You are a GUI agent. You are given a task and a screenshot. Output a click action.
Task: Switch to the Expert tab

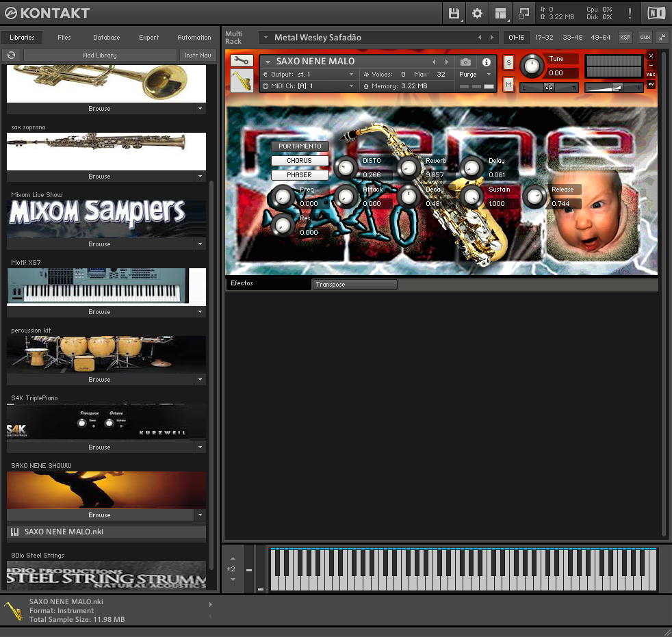click(x=148, y=37)
